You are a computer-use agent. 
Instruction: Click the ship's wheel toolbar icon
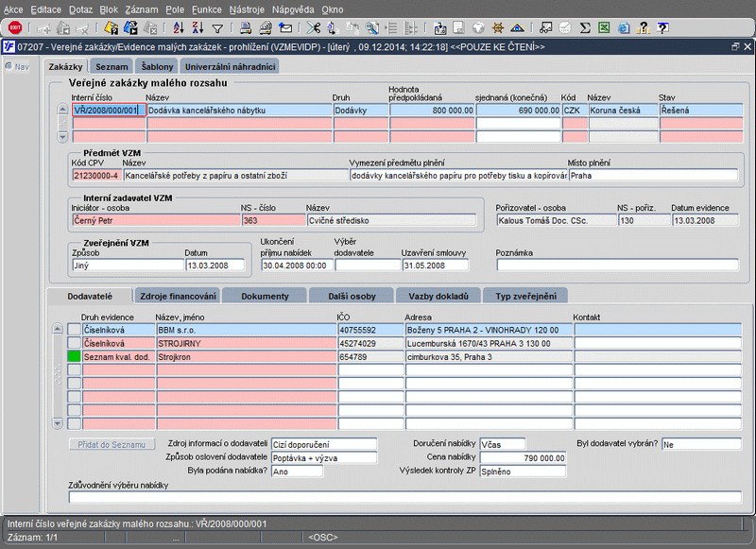500,27
